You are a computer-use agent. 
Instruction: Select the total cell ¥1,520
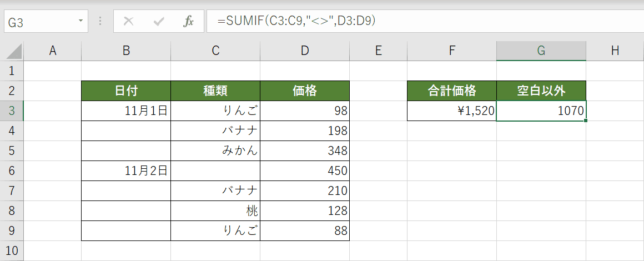(452, 111)
